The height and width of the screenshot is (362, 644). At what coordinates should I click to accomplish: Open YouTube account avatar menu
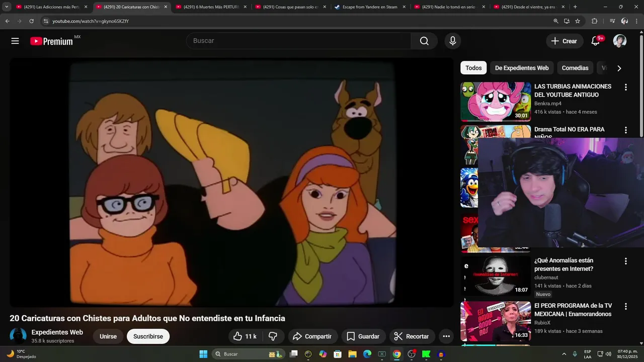click(x=620, y=41)
